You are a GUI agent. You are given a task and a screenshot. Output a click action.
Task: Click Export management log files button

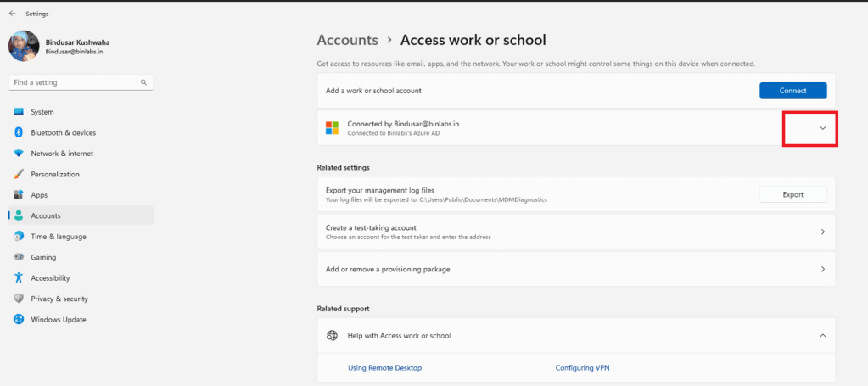(x=792, y=194)
